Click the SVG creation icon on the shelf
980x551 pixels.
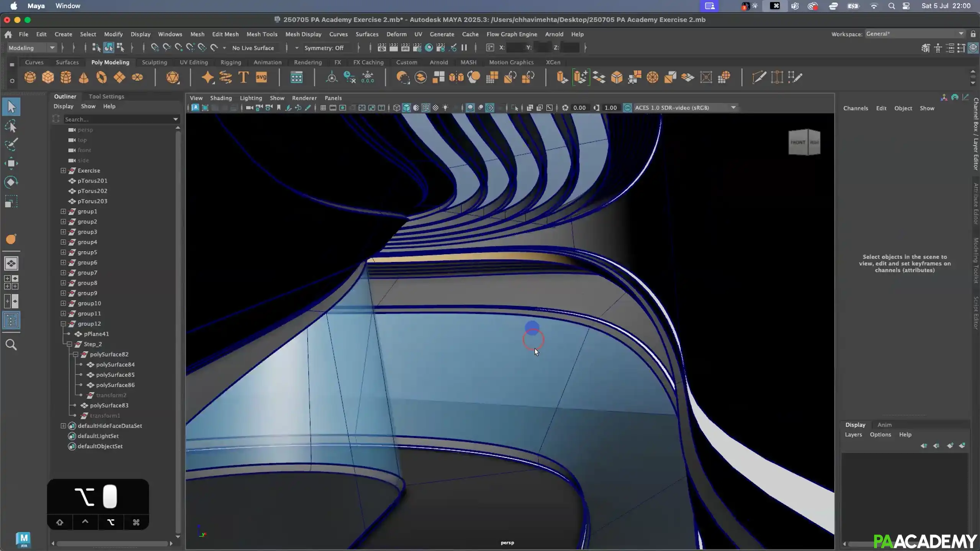261,77
